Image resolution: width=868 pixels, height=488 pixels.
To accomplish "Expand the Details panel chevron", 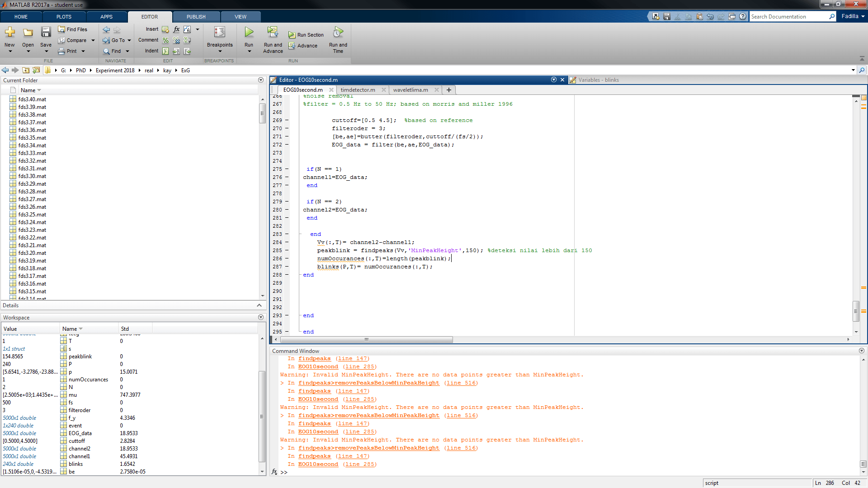I will tap(259, 305).
